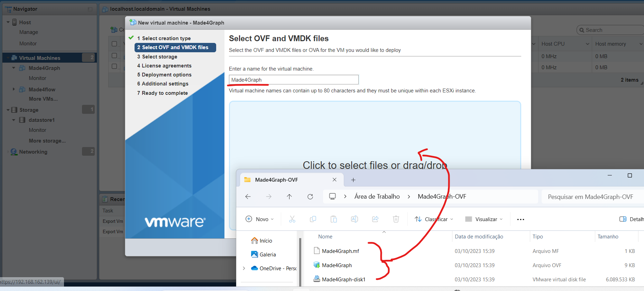Select the Made4Graph-OVF Explorer tab

tap(276, 180)
